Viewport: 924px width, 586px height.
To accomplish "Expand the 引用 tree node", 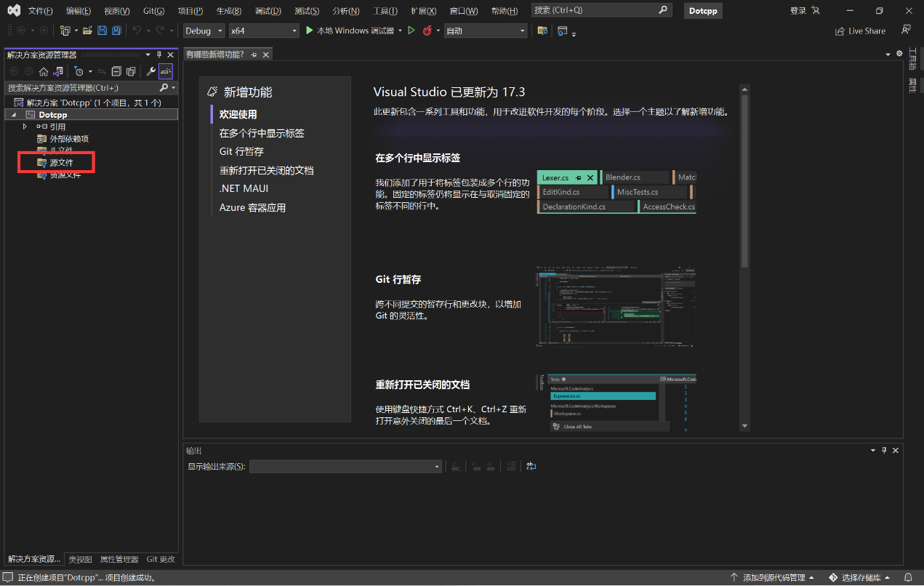I will [25, 127].
